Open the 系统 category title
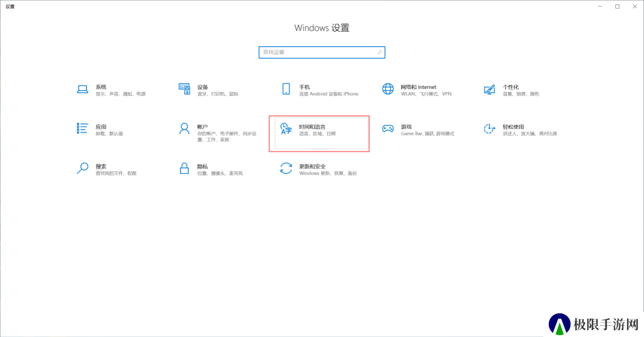The height and width of the screenshot is (337, 644). point(101,87)
